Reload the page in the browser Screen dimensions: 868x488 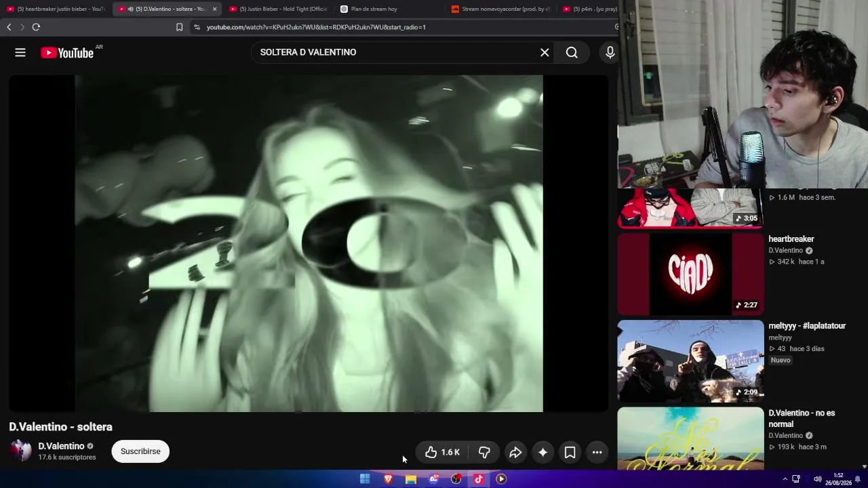tap(36, 27)
